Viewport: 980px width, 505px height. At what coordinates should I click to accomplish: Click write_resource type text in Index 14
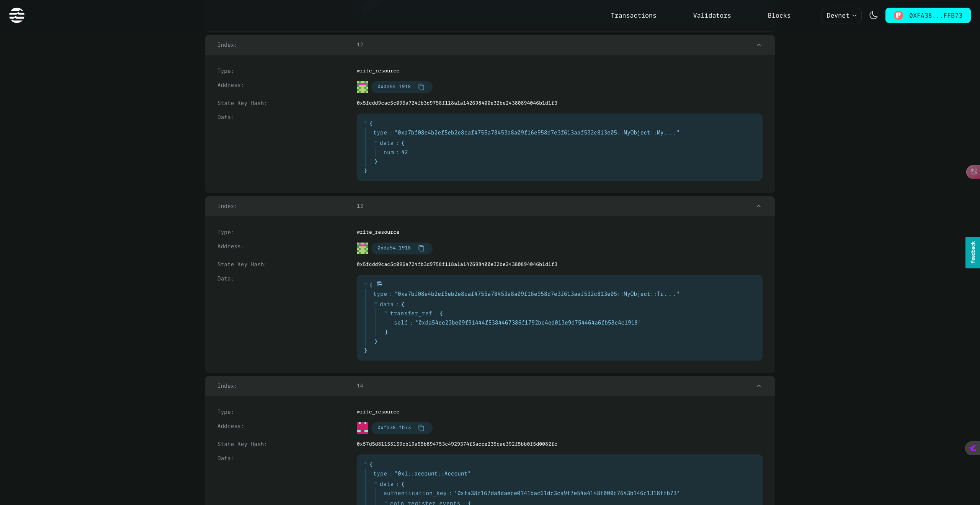[x=378, y=412]
